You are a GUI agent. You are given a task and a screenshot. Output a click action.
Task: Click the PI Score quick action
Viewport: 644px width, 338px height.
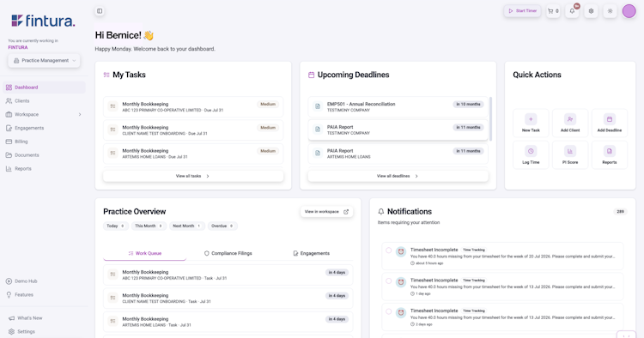[x=570, y=154]
